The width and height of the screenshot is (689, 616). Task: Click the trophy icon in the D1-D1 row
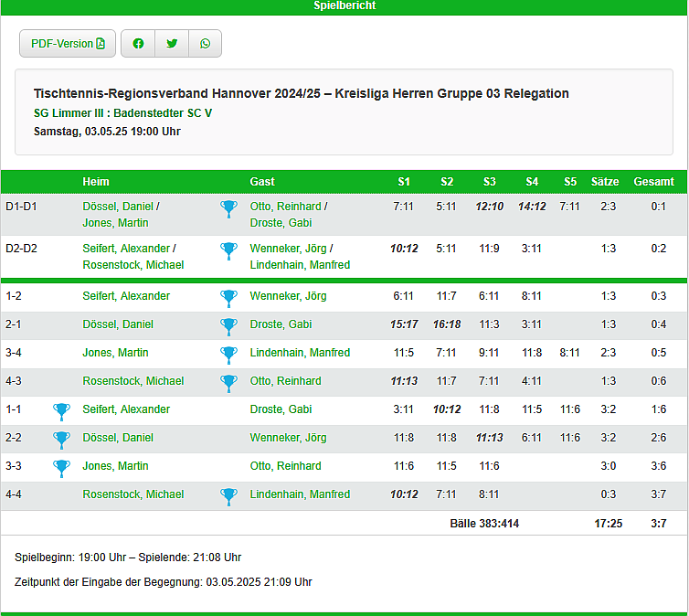(228, 209)
